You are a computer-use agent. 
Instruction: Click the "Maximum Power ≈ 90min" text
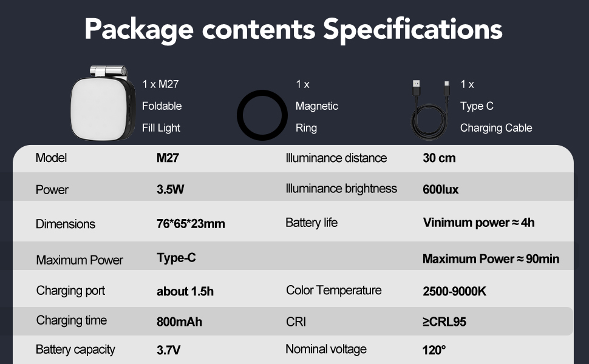point(491,259)
